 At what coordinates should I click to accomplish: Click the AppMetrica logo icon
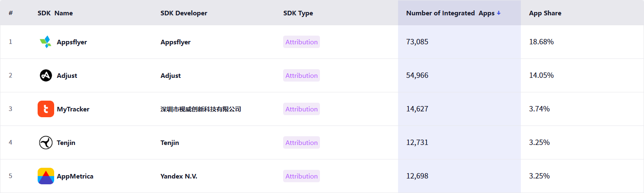pos(45,176)
